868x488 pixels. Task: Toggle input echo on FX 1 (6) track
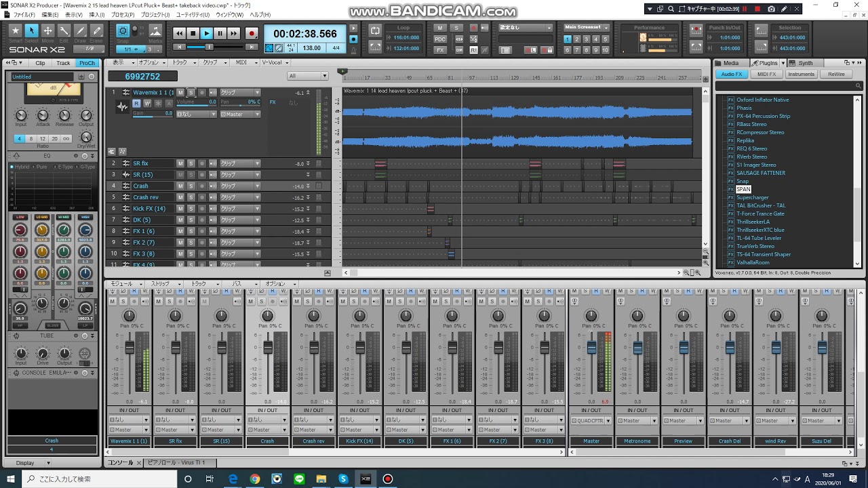(x=213, y=231)
